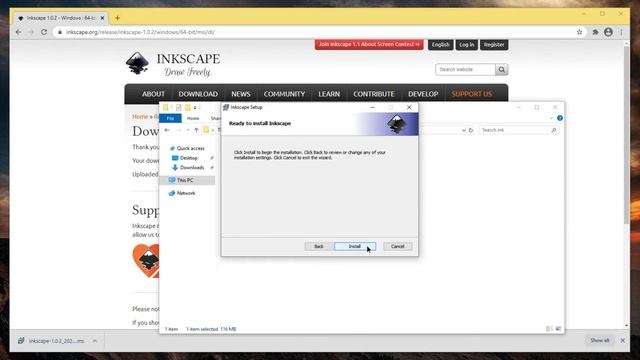This screenshot has width=640, height=360.
Task: Expand File Explorer address history dropdown
Action: (x=464, y=130)
